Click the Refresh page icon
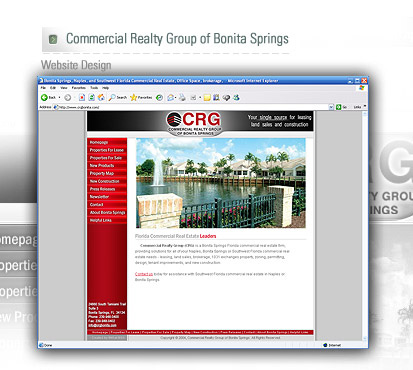The image size is (413, 370). [91, 97]
